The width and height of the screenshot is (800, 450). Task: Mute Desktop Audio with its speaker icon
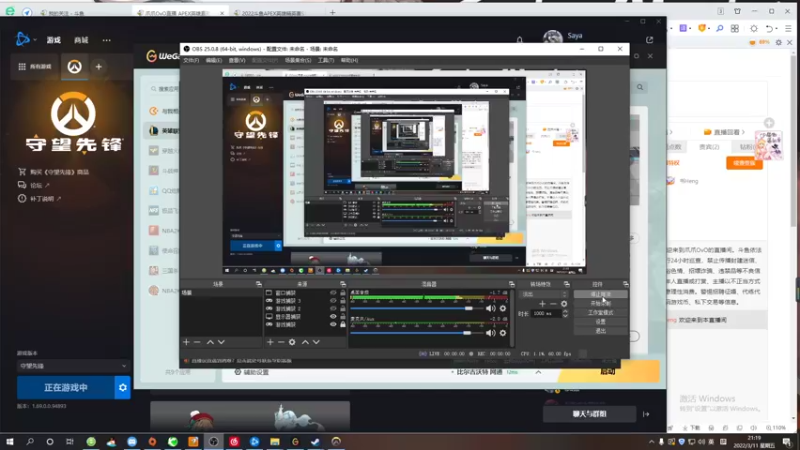[x=490, y=308]
